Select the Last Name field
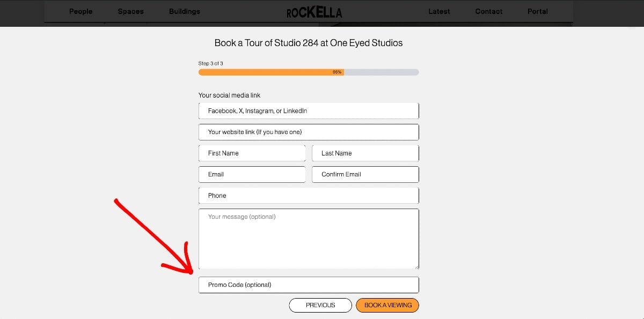The image size is (644, 319). (365, 153)
